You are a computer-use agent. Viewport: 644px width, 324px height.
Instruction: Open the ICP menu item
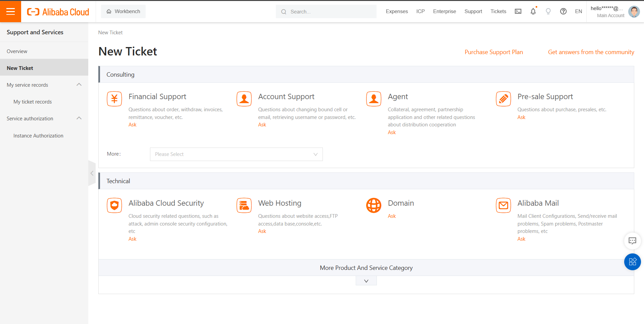pyautogui.click(x=420, y=11)
